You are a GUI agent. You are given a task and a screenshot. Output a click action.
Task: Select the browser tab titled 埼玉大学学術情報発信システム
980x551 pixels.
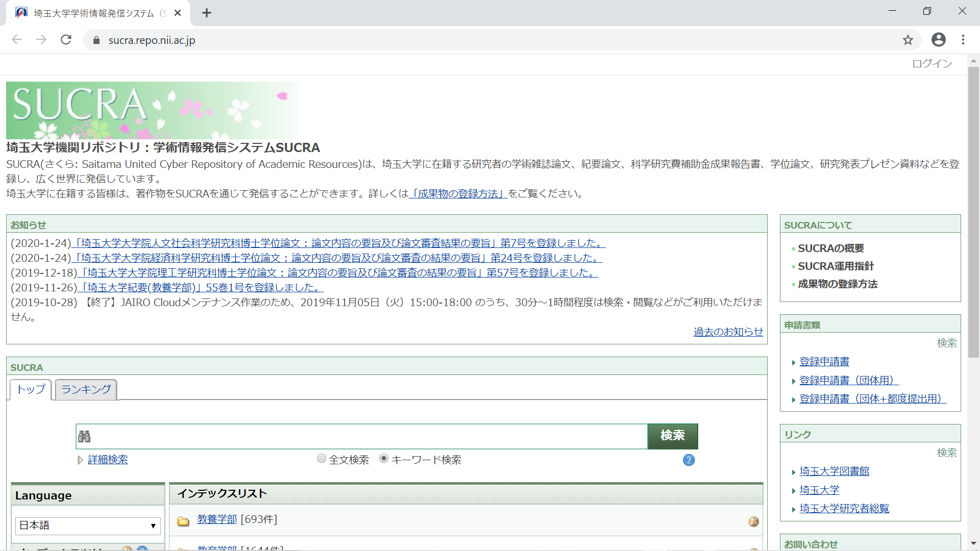click(97, 13)
